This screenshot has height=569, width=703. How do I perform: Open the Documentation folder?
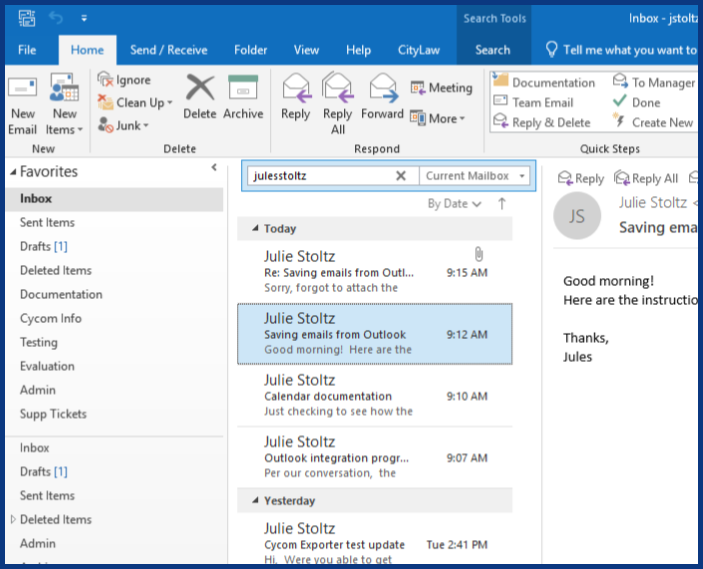tap(61, 294)
